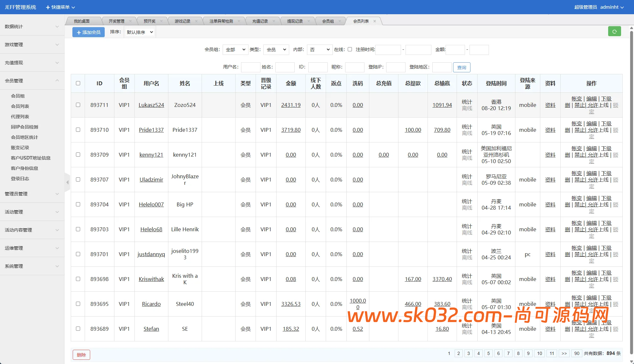Switch to the 提现记录 tab
Viewport: 634px width, 364px height.
tap(295, 21)
